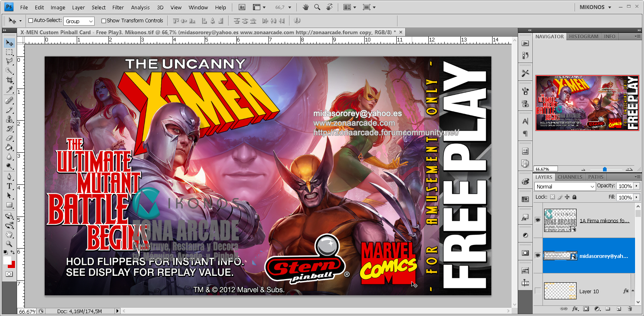The image size is (644, 316).
Task: Hide the 1A Firma mikonos layer
Action: [538, 220]
